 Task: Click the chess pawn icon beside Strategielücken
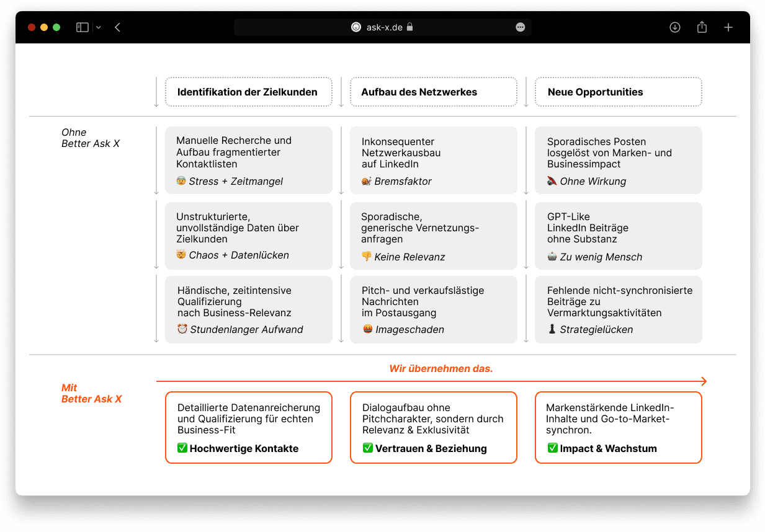(x=552, y=329)
